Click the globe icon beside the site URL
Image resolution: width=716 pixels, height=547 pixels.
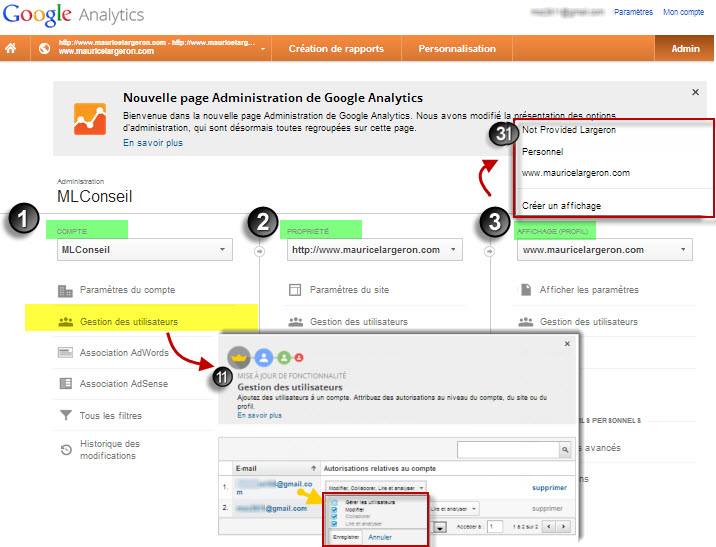(44, 48)
